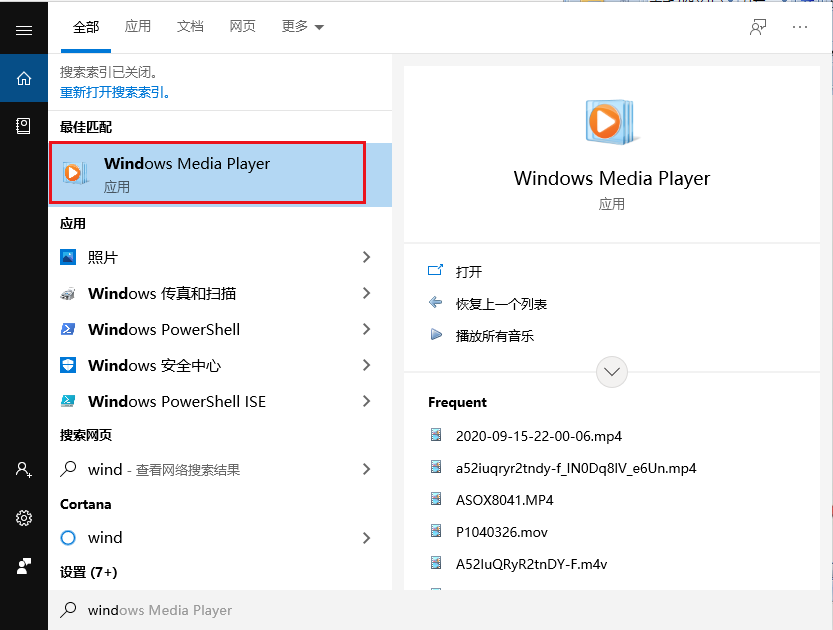
Task: Click the Windows PowerShell icon
Action: click(x=68, y=329)
